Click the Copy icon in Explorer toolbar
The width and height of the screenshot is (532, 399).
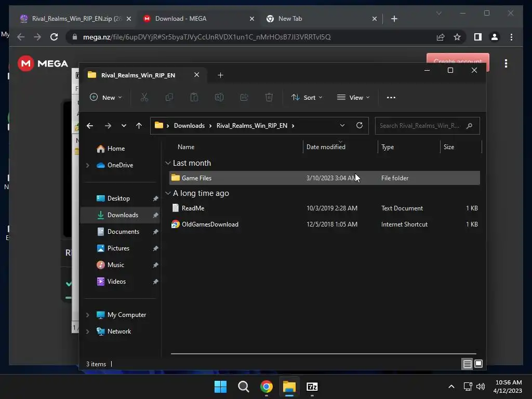pyautogui.click(x=169, y=97)
